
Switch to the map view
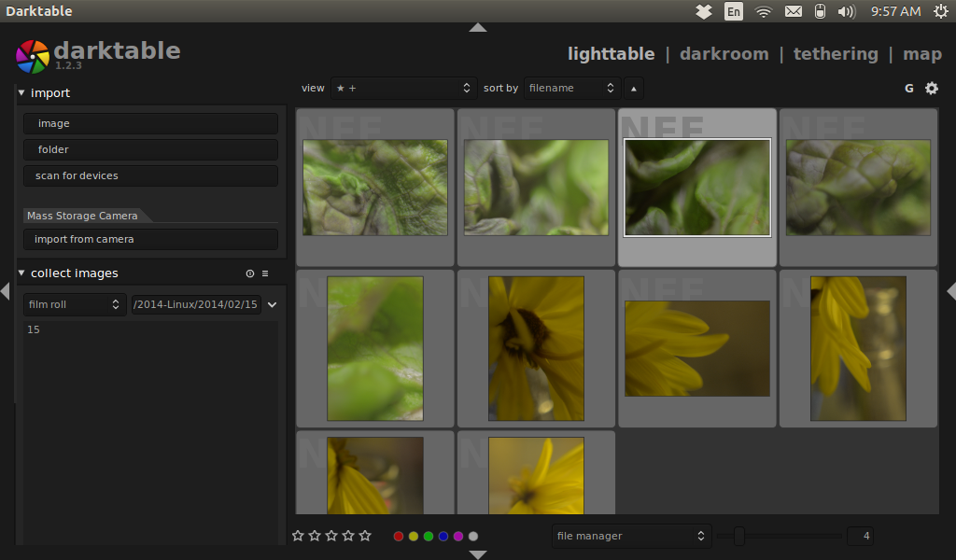point(921,54)
